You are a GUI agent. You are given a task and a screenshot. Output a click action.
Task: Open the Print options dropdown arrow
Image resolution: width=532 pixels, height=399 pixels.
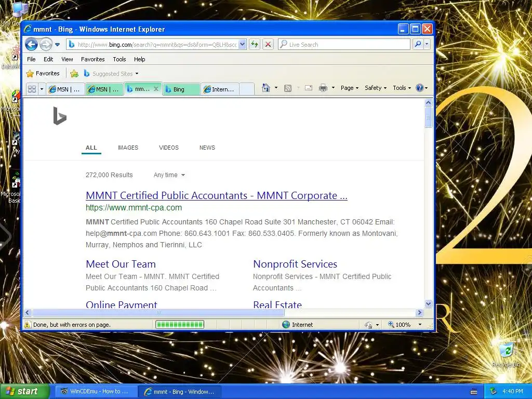click(x=333, y=88)
